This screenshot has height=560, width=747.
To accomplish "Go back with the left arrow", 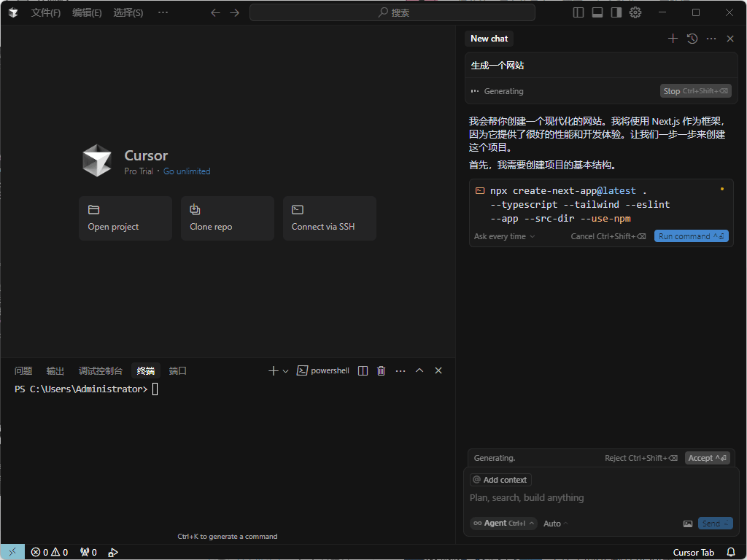I will [215, 12].
